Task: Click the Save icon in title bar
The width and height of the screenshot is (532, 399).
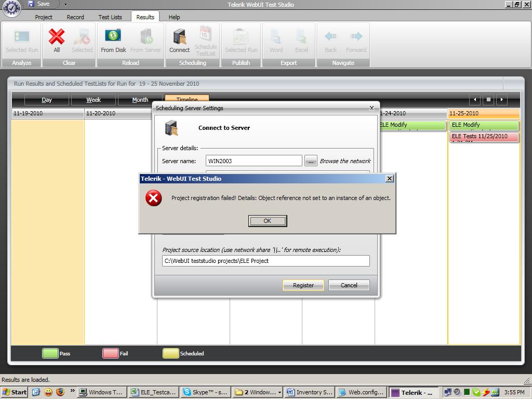Action: [x=31, y=4]
